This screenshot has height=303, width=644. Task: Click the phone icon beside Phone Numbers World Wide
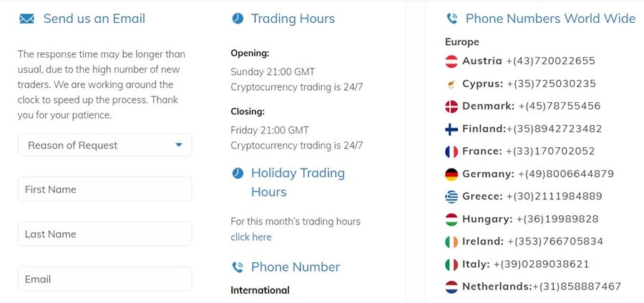452,19
